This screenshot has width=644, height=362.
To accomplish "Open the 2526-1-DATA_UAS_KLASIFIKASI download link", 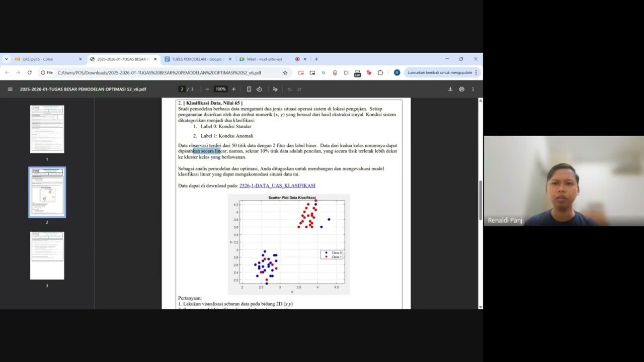I will click(277, 186).
